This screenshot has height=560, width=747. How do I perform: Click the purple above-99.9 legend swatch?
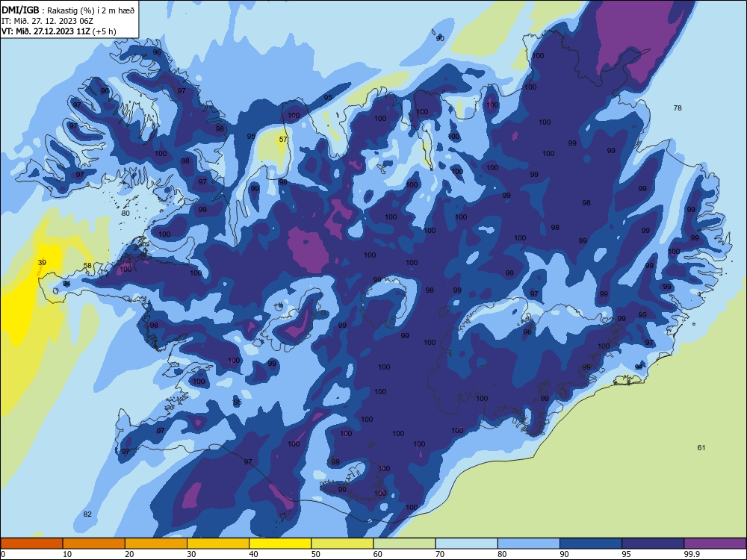[715, 544]
